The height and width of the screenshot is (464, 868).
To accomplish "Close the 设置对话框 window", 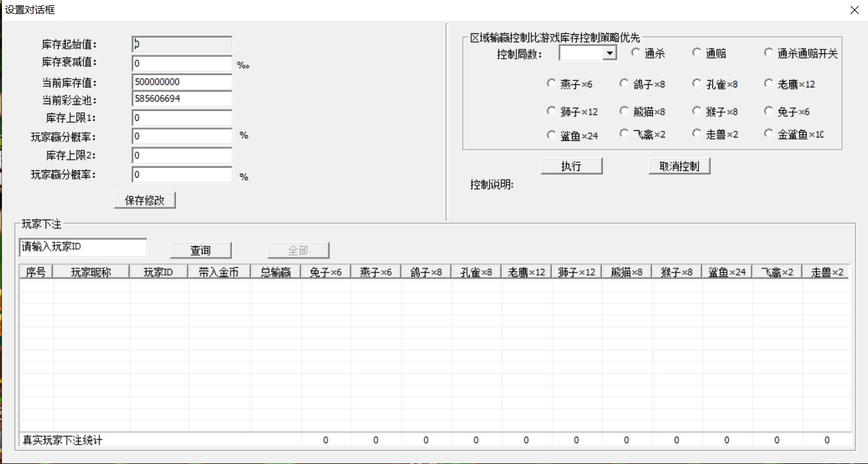I will tap(854, 10).
